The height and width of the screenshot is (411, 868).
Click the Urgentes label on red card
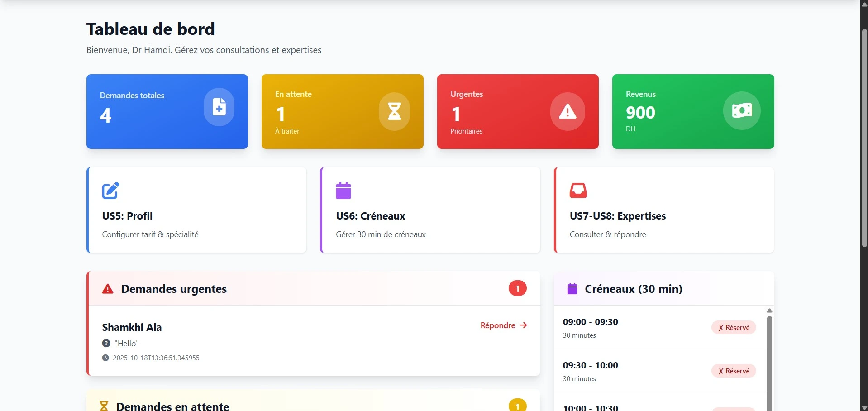click(467, 94)
